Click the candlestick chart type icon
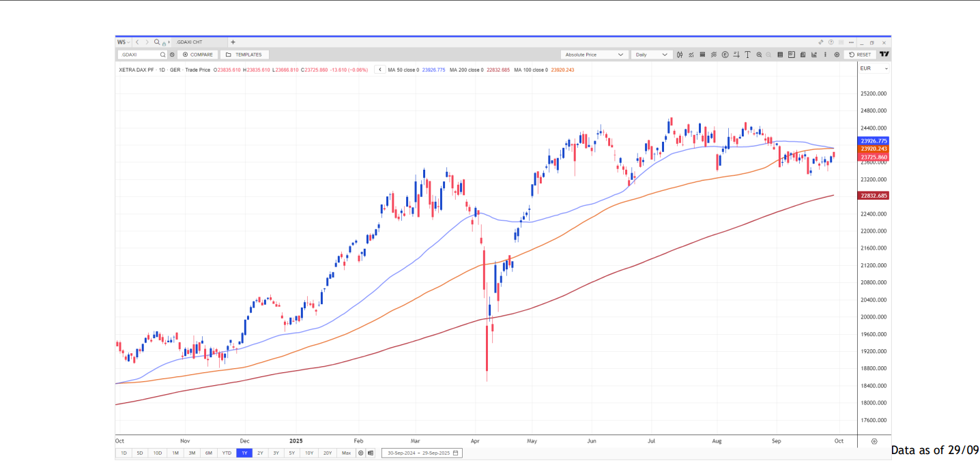This screenshot has height=465, width=980. click(x=680, y=55)
